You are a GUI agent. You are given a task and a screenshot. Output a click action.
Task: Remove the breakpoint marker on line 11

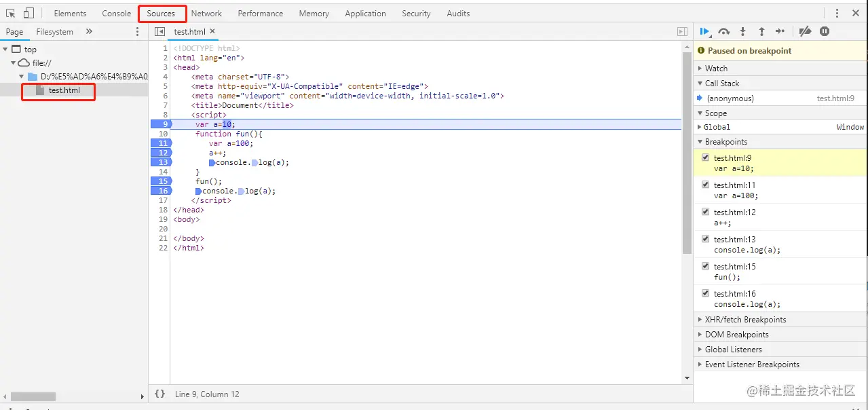point(162,143)
